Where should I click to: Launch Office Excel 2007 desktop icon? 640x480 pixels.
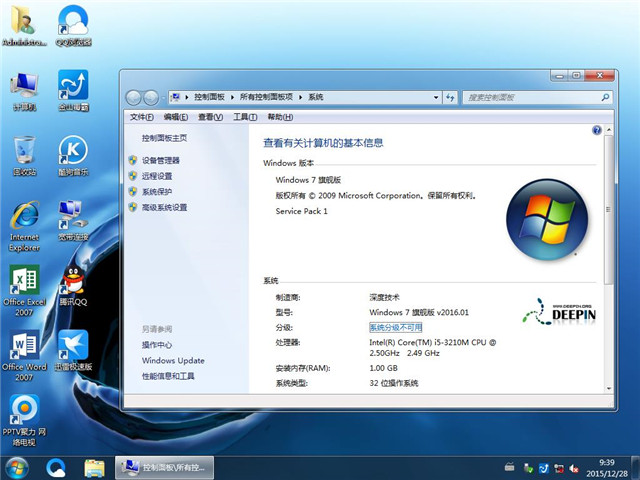[24, 291]
